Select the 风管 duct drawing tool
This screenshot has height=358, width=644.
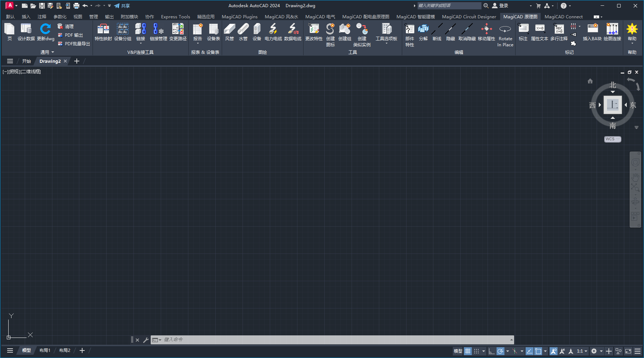(x=230, y=32)
